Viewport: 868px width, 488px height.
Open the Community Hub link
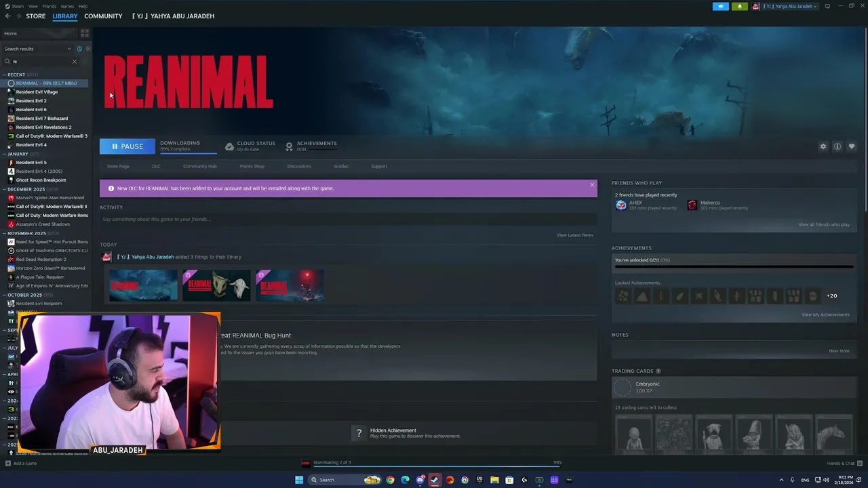click(200, 166)
